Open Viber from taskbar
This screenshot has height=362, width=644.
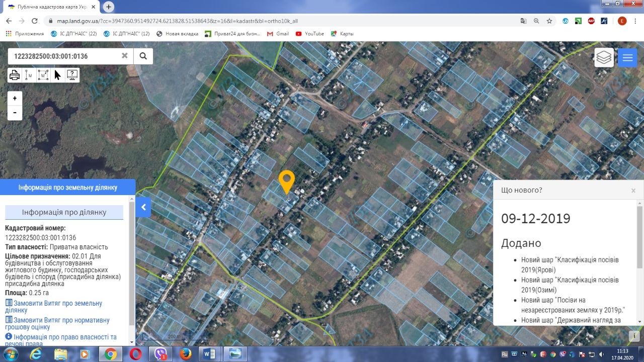[160, 354]
